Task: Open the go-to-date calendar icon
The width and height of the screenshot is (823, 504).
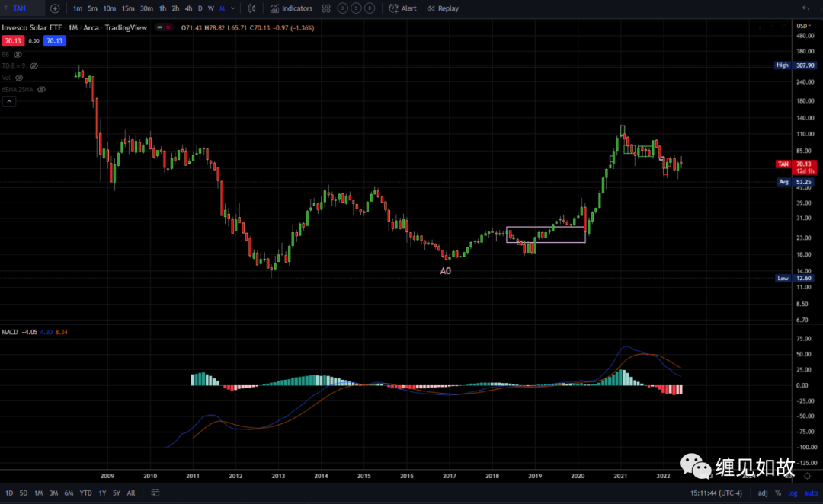Action: pyautogui.click(x=155, y=493)
